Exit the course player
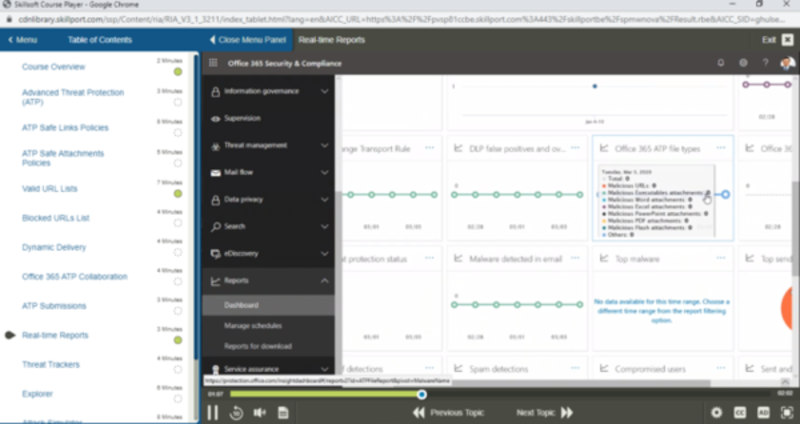The width and height of the screenshot is (800, 424). (778, 40)
